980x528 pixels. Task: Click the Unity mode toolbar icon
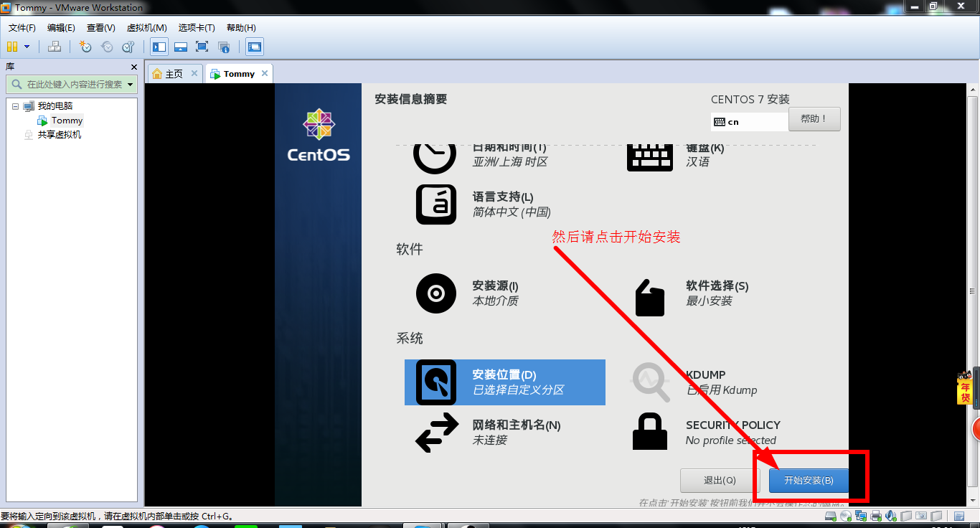[224, 47]
